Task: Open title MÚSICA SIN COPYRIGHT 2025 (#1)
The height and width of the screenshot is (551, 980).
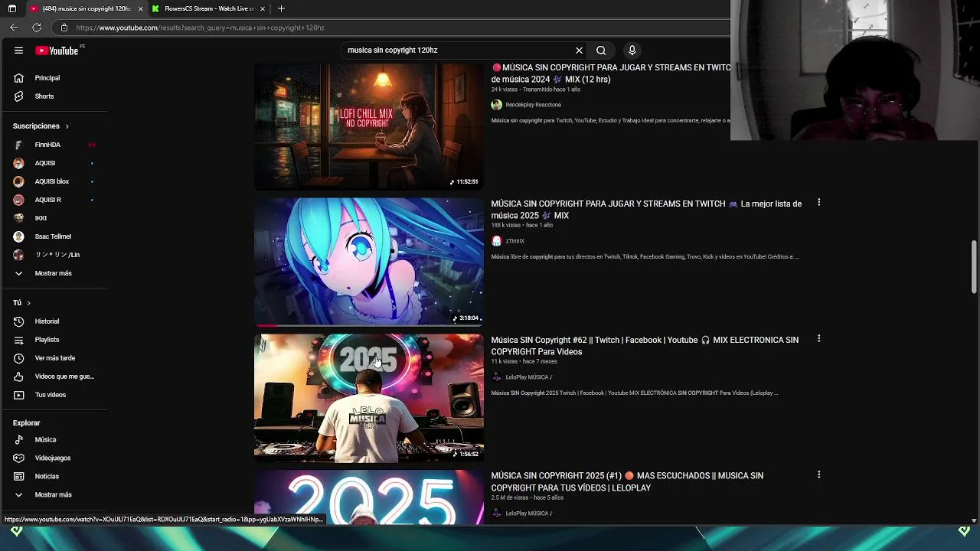Action: tap(627, 482)
